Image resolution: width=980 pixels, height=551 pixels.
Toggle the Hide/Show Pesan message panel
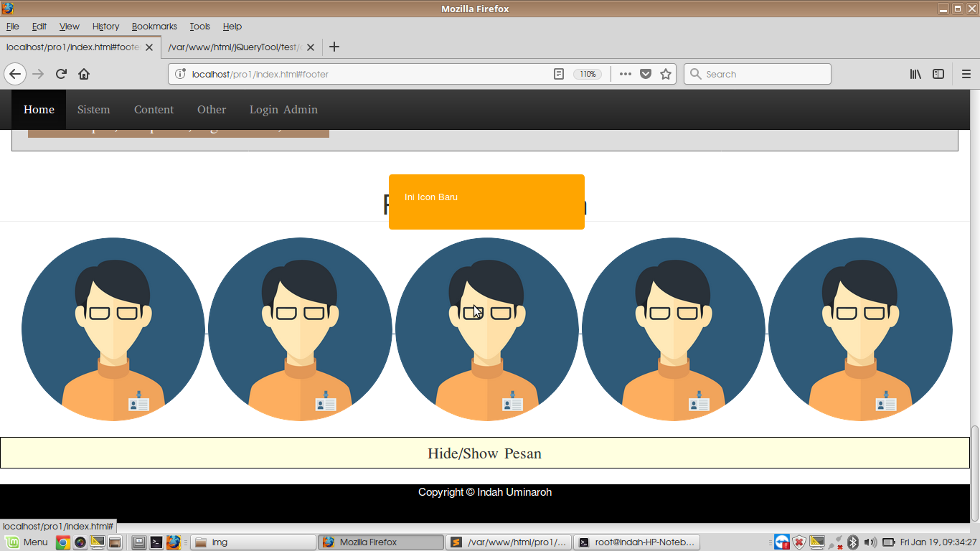pyautogui.click(x=485, y=453)
